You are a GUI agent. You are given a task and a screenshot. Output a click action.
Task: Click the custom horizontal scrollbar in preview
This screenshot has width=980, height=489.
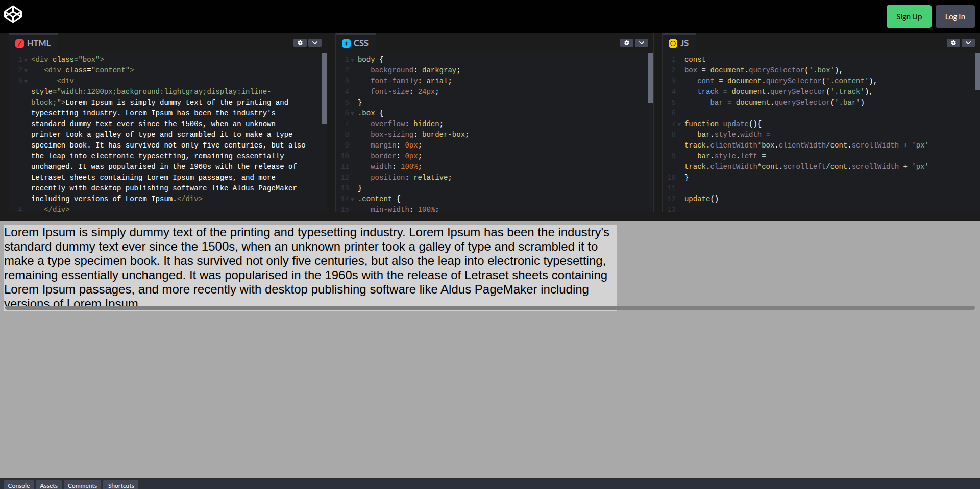(490, 308)
